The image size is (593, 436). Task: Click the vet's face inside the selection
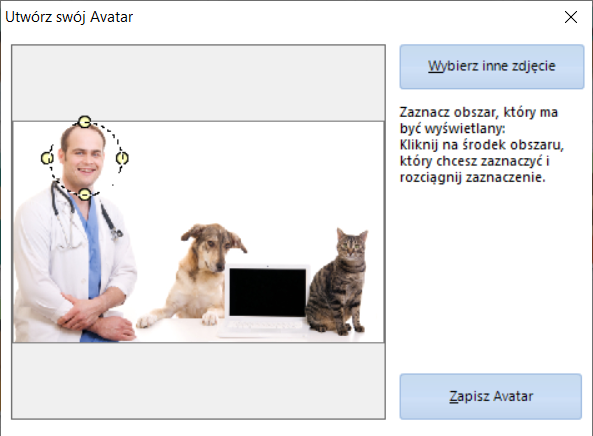pos(83,159)
